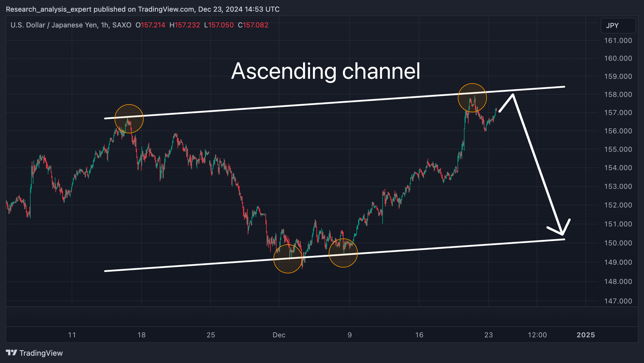Click the TradingView logo icon
This screenshot has width=644, height=363.
point(12,353)
